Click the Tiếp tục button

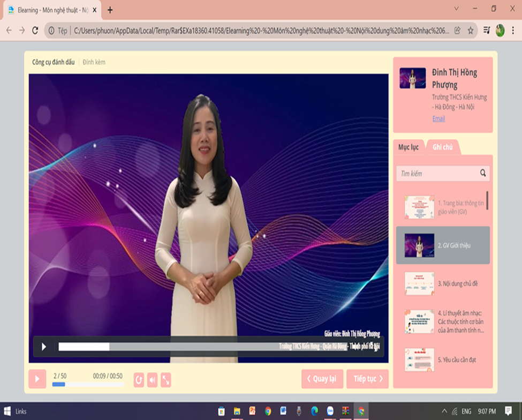coord(367,379)
